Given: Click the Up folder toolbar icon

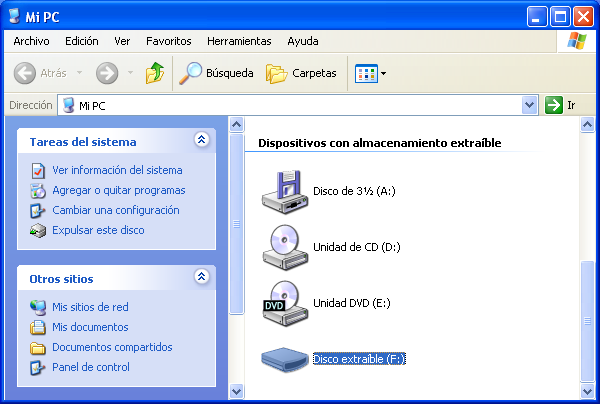Looking at the screenshot, I should point(154,73).
